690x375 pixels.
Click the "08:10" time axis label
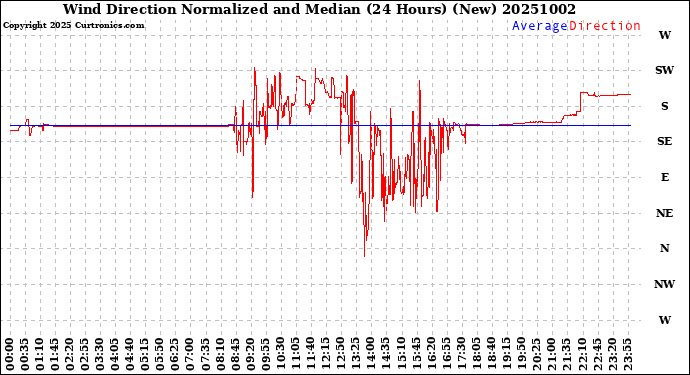(220, 354)
